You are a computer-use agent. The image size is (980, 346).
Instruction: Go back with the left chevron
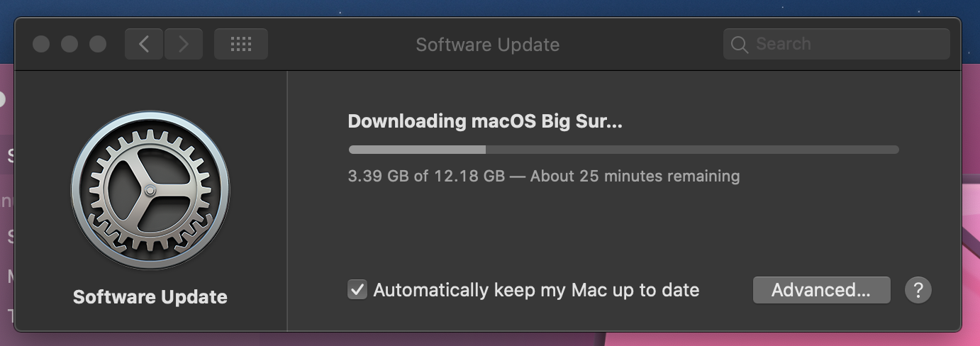pyautogui.click(x=144, y=44)
